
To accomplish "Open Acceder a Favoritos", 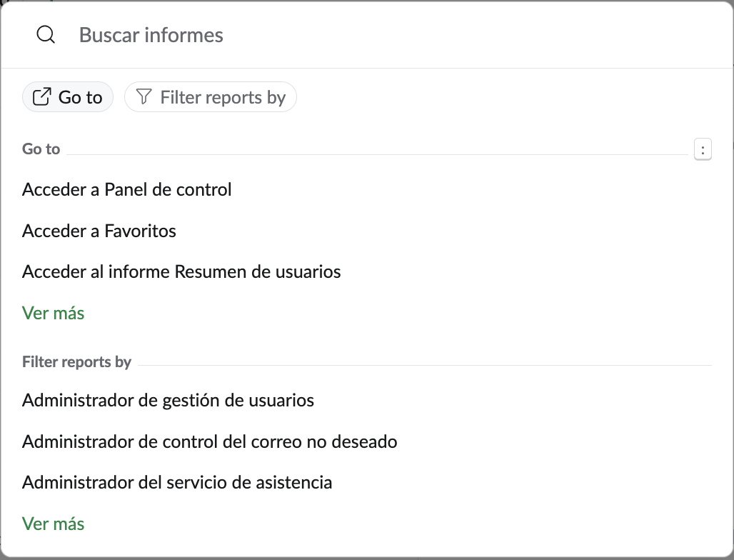I will [99, 231].
